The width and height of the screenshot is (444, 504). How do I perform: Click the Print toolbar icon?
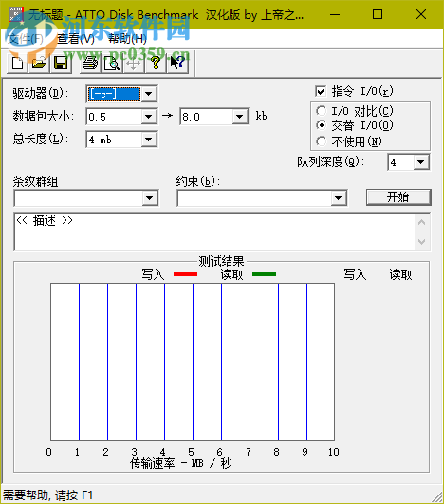click(90, 63)
